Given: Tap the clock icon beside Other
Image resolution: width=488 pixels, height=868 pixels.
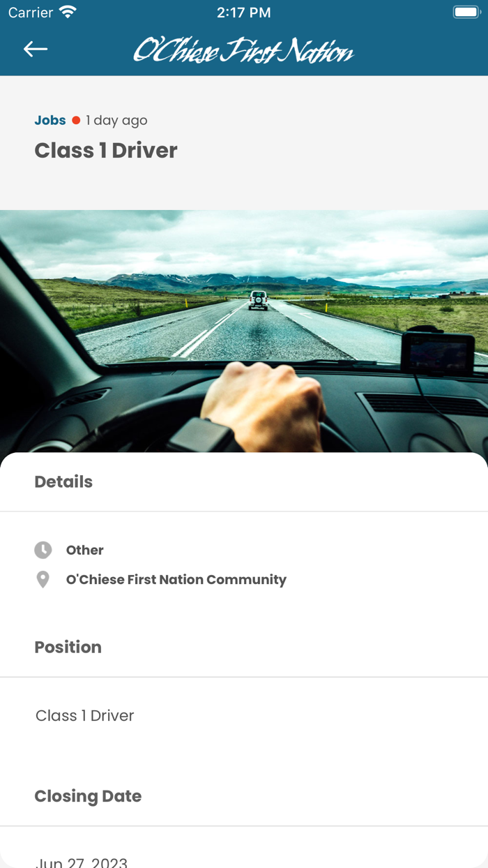Looking at the screenshot, I should click(43, 550).
